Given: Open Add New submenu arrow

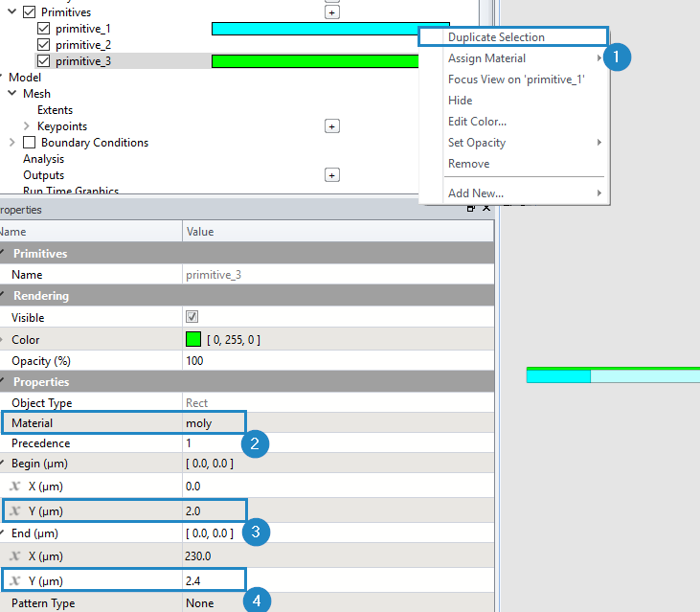Looking at the screenshot, I should pos(599,193).
